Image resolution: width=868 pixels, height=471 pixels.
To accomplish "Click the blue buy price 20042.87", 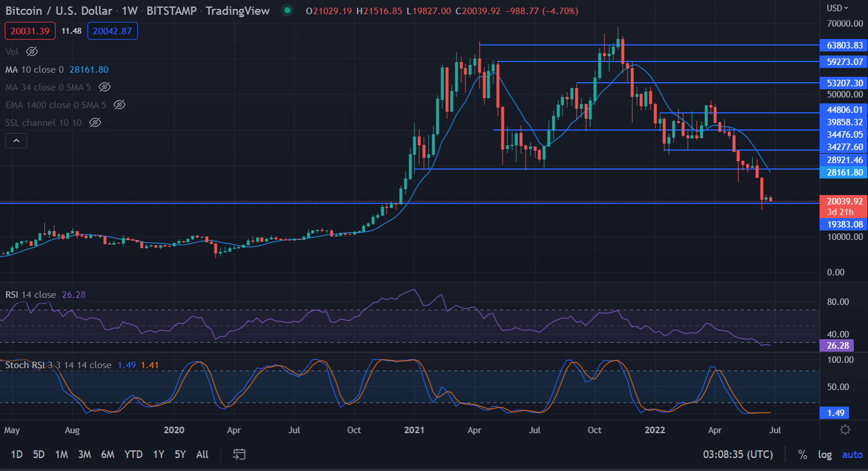I will (112, 31).
